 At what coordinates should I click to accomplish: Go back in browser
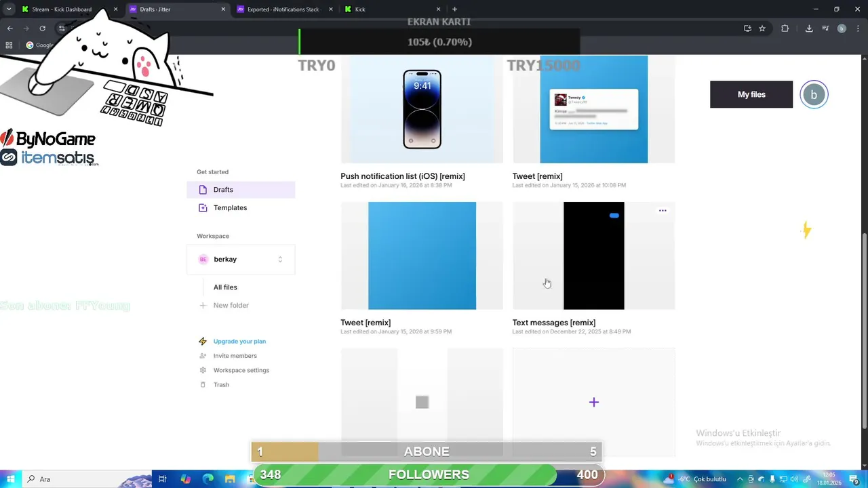(x=9, y=28)
